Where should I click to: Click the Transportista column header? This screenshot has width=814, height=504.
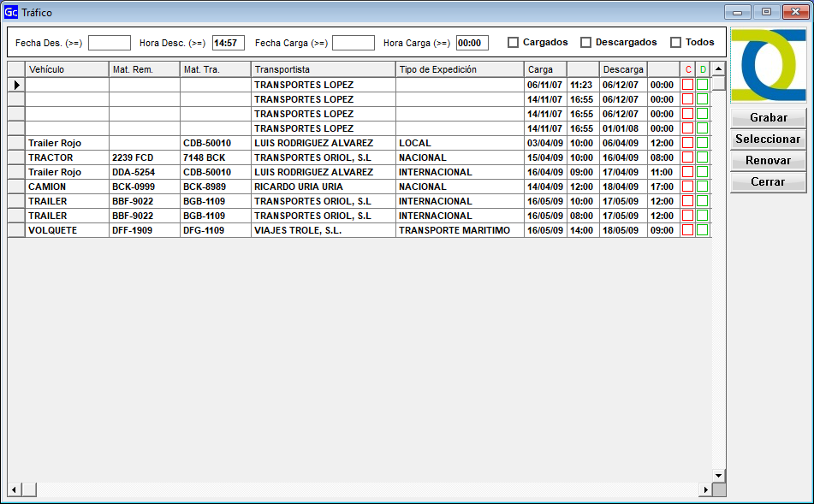pos(324,69)
